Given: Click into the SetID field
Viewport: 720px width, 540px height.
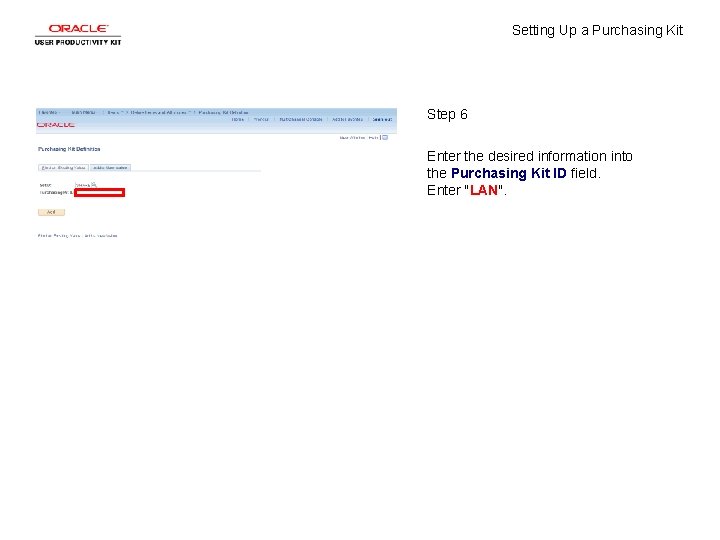Looking at the screenshot, I should (x=83, y=185).
